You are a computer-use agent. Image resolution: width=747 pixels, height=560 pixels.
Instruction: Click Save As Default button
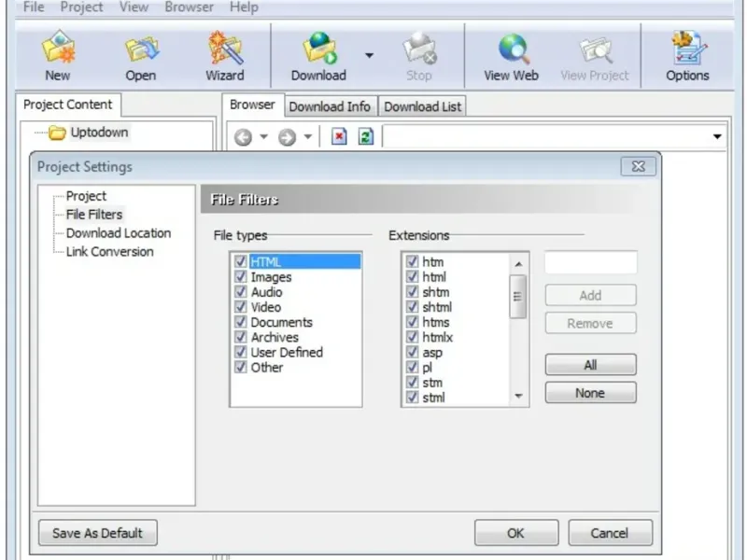pos(98,532)
